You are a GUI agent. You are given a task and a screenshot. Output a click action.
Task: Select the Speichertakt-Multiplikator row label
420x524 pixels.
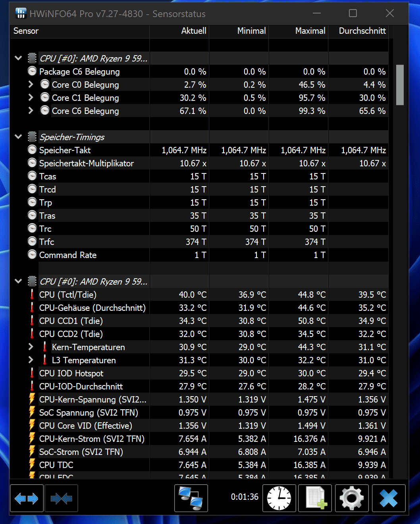point(87,163)
